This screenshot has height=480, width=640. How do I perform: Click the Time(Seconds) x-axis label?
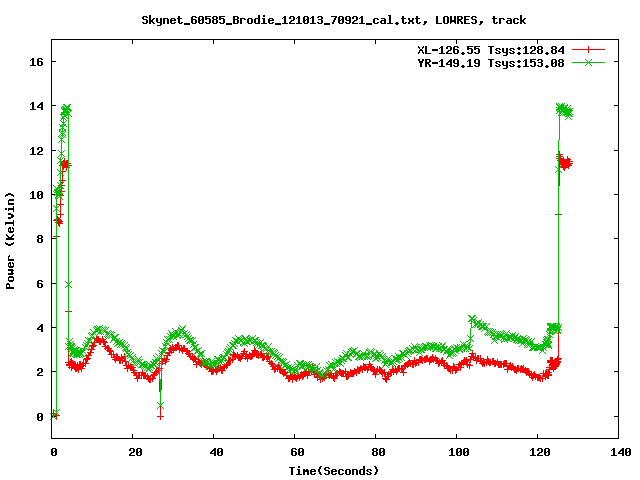[333, 471]
